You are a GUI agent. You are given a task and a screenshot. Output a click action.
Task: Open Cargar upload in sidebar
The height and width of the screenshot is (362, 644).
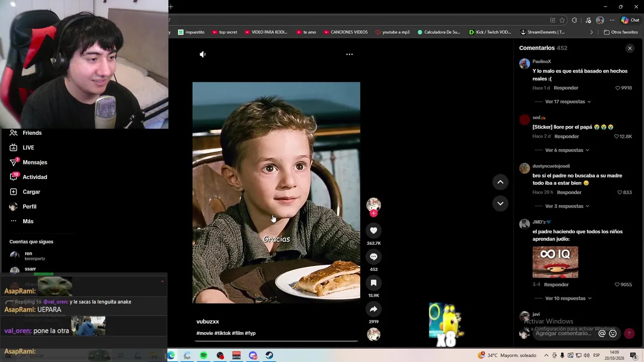point(25,192)
